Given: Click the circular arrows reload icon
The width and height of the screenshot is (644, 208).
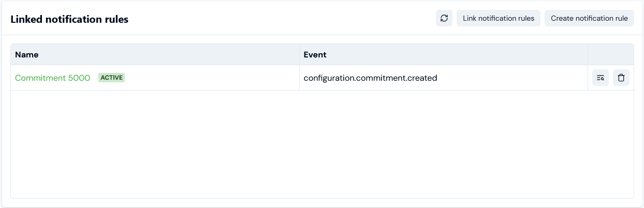Looking at the screenshot, I should 444,18.
